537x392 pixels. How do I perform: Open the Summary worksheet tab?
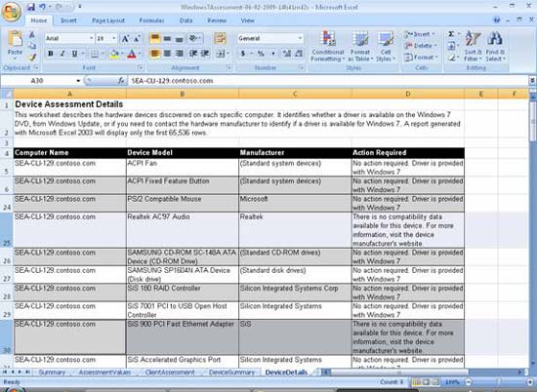pyautogui.click(x=52, y=372)
